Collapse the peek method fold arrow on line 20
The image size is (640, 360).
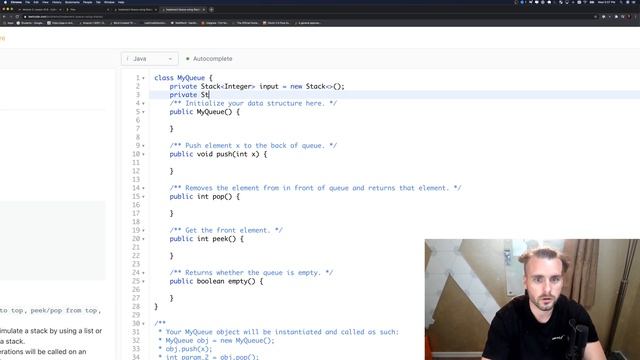tap(143, 239)
